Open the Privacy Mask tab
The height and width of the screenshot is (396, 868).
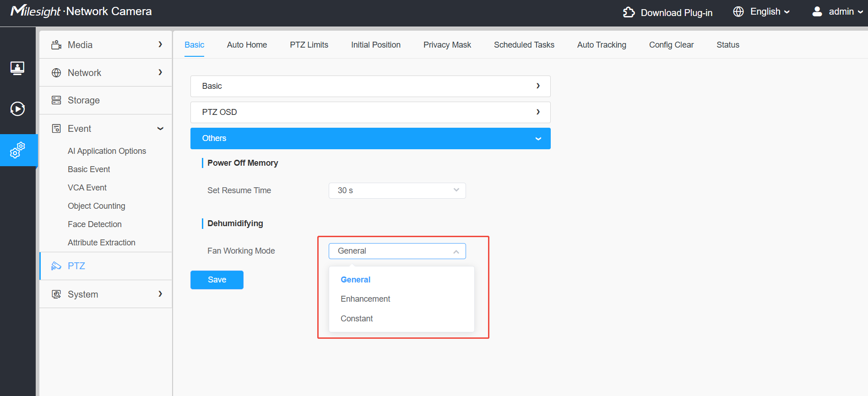pyautogui.click(x=447, y=45)
